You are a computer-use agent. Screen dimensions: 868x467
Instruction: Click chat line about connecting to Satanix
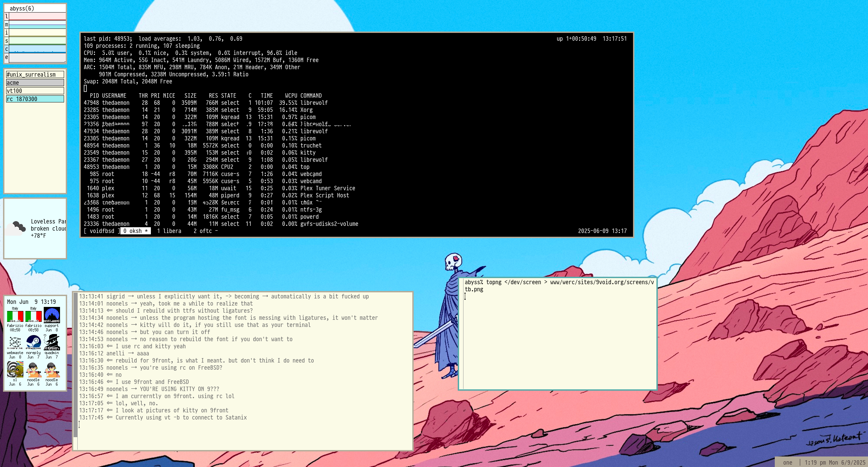tap(163, 417)
